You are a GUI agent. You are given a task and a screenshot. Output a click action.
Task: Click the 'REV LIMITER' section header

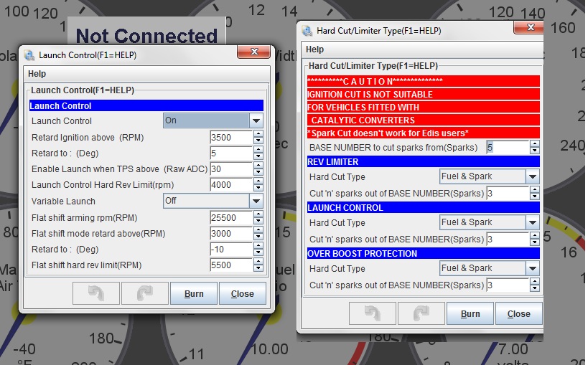424,161
